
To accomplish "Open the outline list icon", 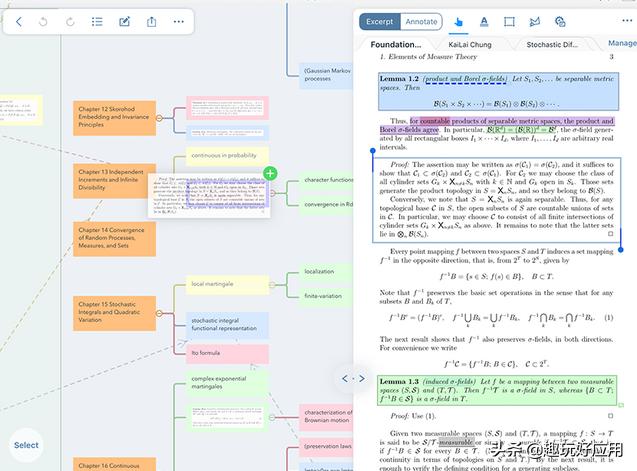I will click(x=97, y=22).
